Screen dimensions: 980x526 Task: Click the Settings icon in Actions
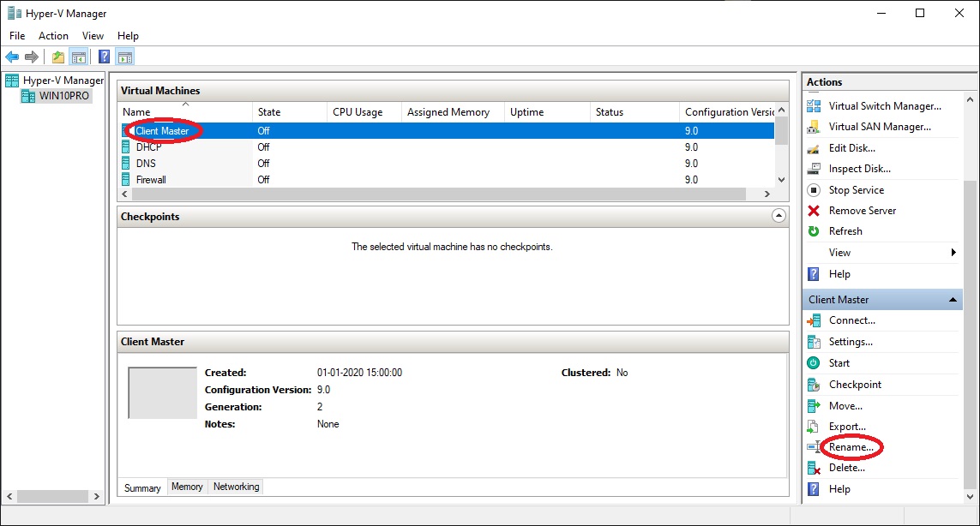pos(814,342)
